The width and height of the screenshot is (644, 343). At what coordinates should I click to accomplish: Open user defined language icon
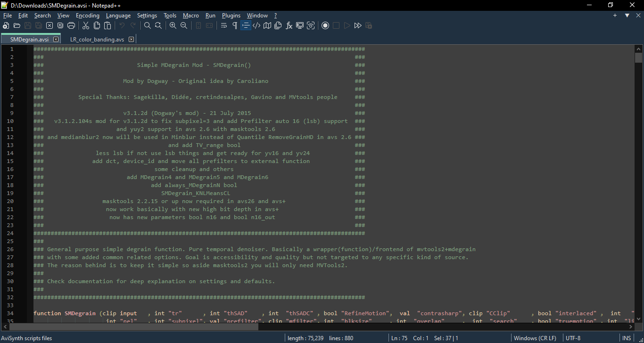256,25
